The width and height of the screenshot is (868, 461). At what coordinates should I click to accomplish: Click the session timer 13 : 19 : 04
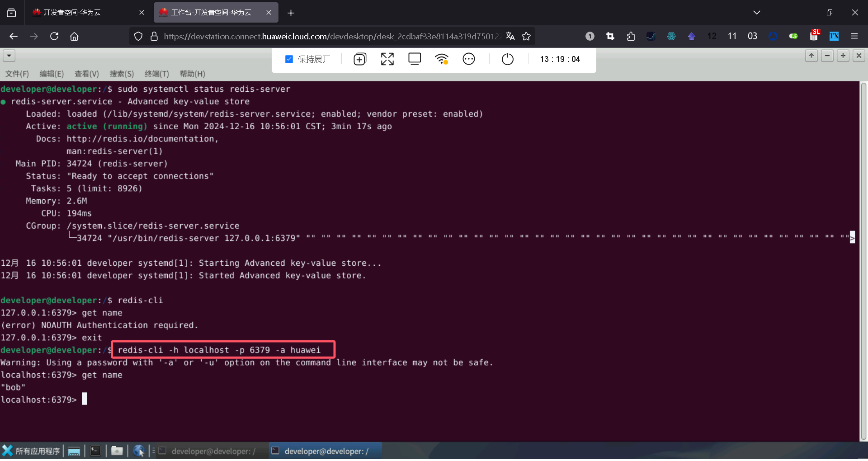tap(560, 59)
